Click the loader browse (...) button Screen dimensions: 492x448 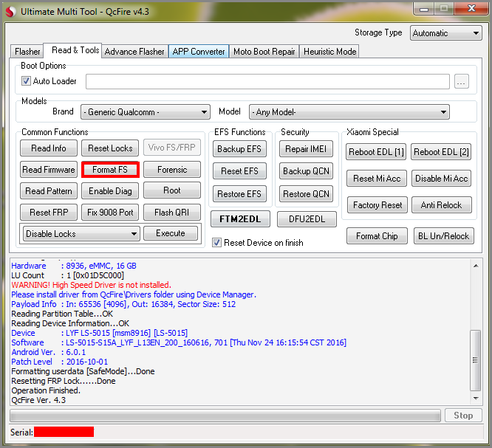click(461, 81)
